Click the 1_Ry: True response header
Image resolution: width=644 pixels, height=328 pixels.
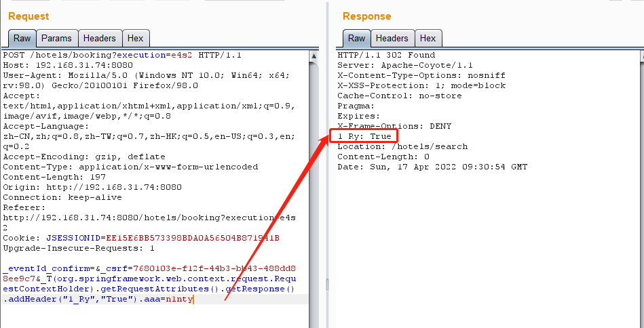pyautogui.click(x=364, y=136)
